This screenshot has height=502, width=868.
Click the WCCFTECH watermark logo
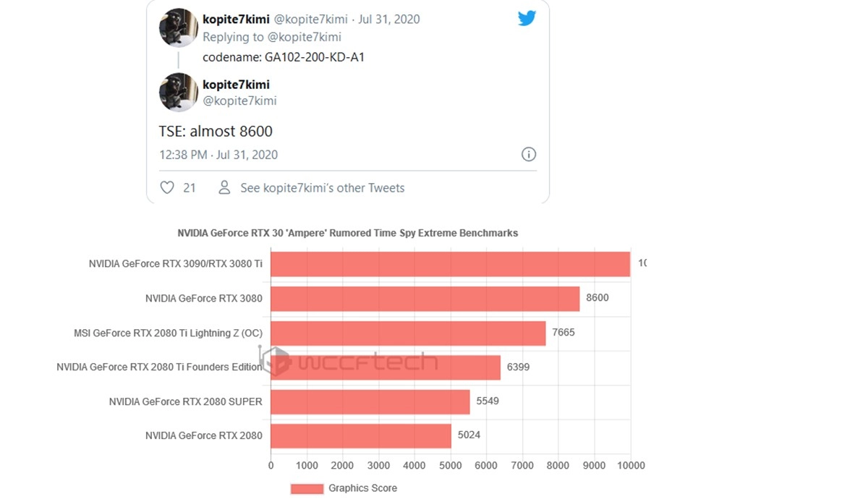(x=349, y=361)
